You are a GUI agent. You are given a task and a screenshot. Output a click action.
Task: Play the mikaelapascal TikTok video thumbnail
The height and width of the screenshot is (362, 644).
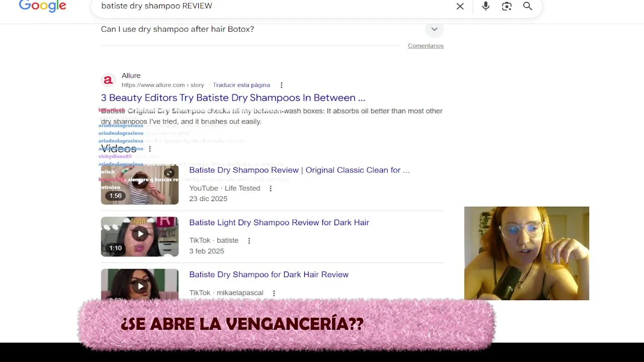click(139, 285)
